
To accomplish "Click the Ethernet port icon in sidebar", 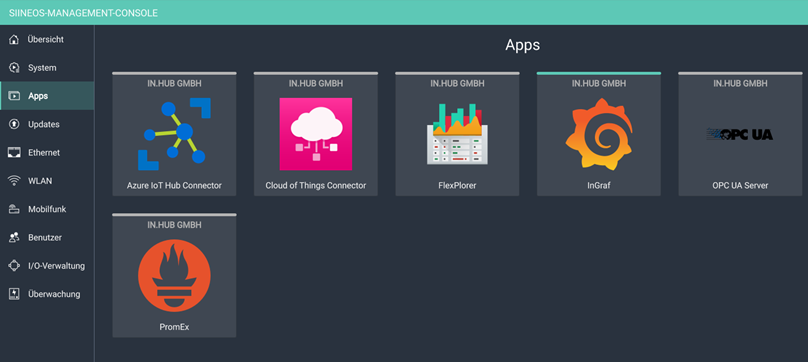I will click(14, 153).
